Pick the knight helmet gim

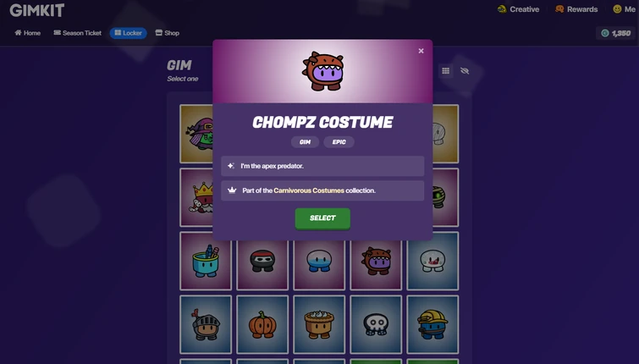point(206,324)
